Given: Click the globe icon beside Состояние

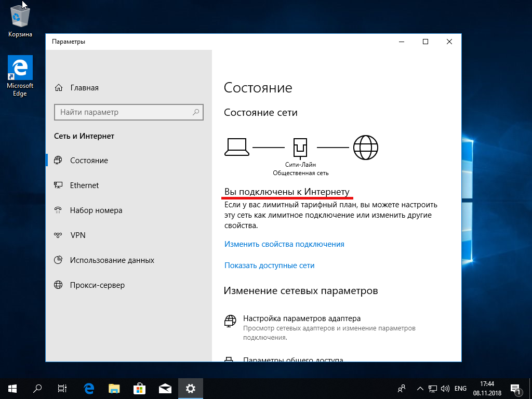Looking at the screenshot, I should [58, 160].
